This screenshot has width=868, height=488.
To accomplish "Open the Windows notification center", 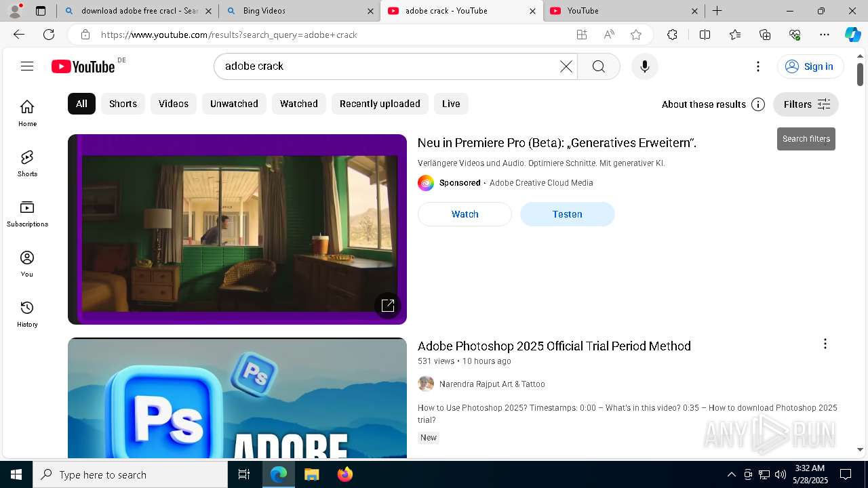I will [x=846, y=474].
